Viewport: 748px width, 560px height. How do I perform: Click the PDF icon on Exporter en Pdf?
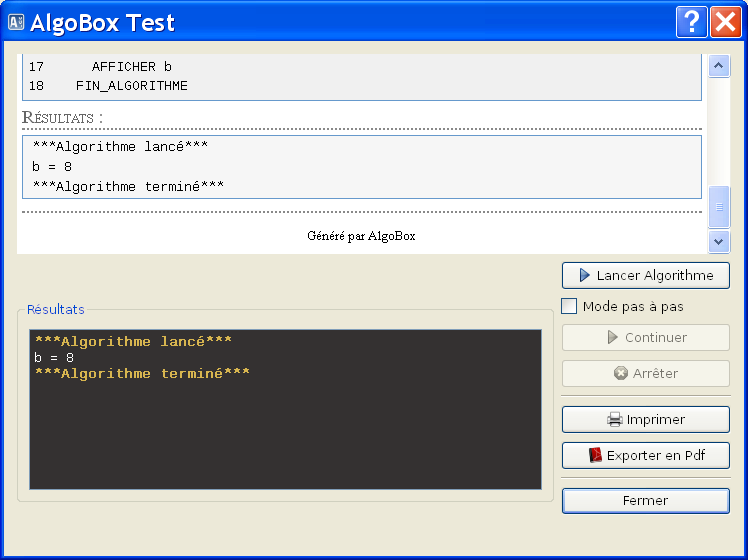(x=595, y=455)
